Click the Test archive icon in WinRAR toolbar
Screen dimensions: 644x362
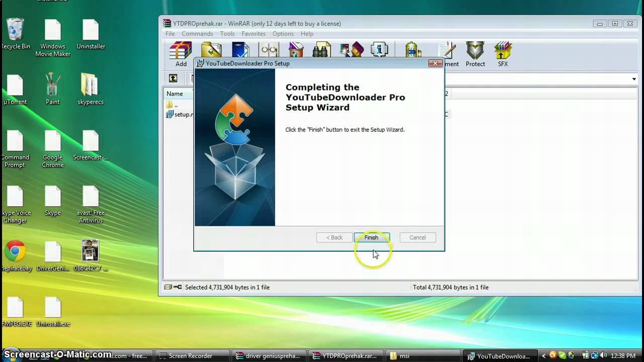tap(240, 50)
